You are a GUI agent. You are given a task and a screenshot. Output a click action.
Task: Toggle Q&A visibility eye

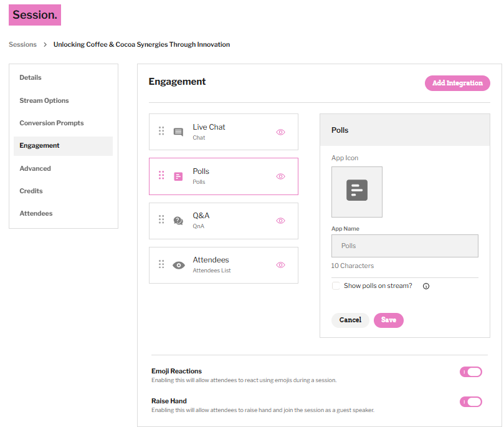(x=280, y=221)
